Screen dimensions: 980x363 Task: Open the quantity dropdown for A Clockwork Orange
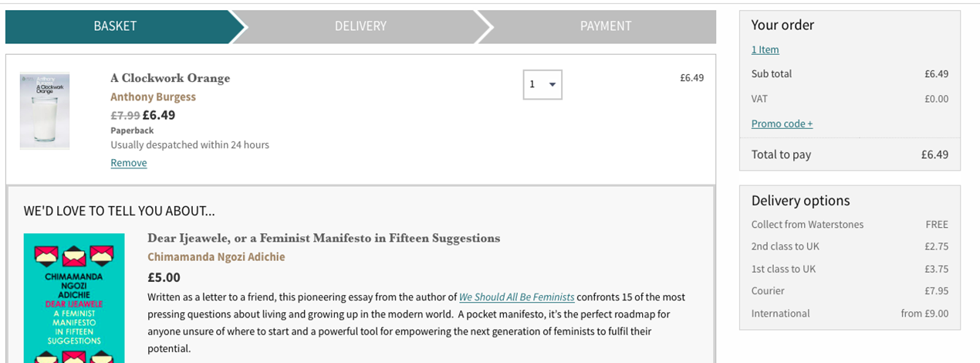coord(542,84)
